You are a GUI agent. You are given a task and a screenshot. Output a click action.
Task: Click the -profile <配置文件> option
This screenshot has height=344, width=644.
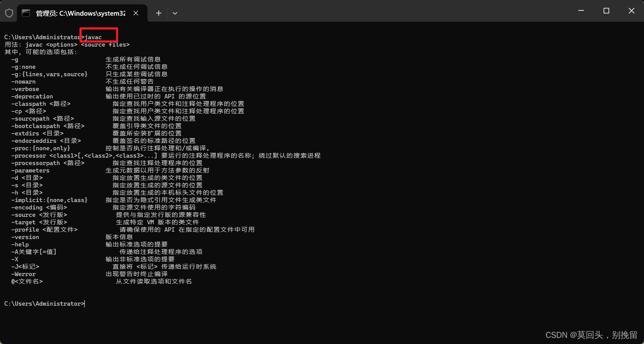[44, 230]
